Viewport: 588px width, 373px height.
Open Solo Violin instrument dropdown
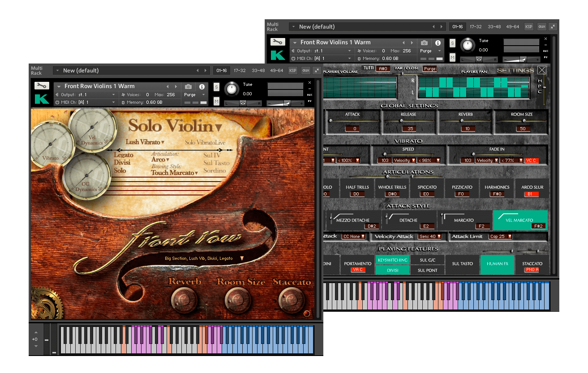coord(175,126)
